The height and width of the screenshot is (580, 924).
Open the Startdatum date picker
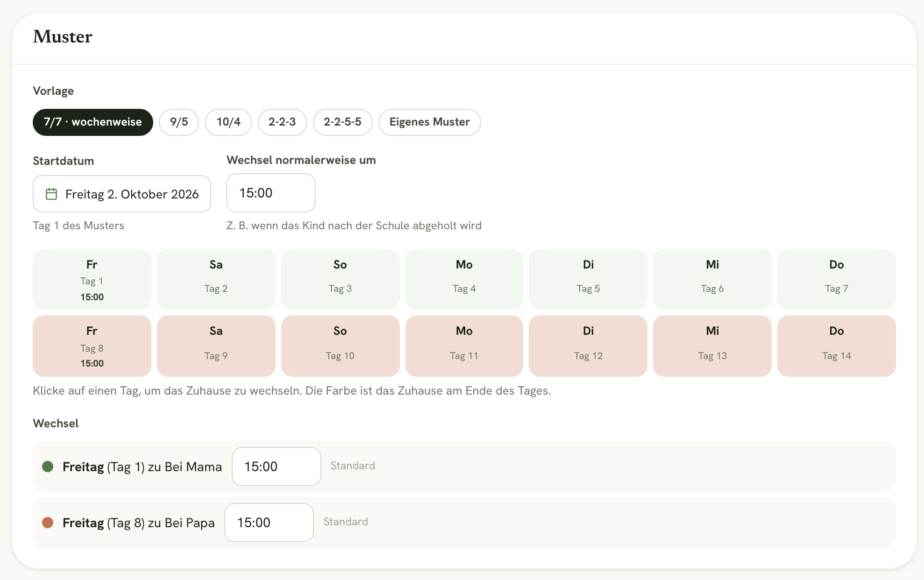tap(122, 194)
